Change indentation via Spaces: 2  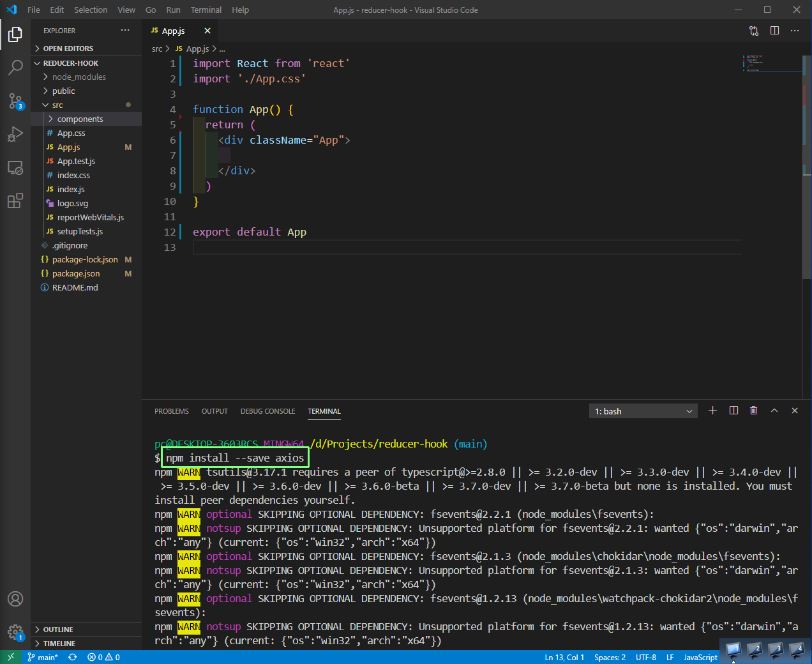click(x=610, y=657)
